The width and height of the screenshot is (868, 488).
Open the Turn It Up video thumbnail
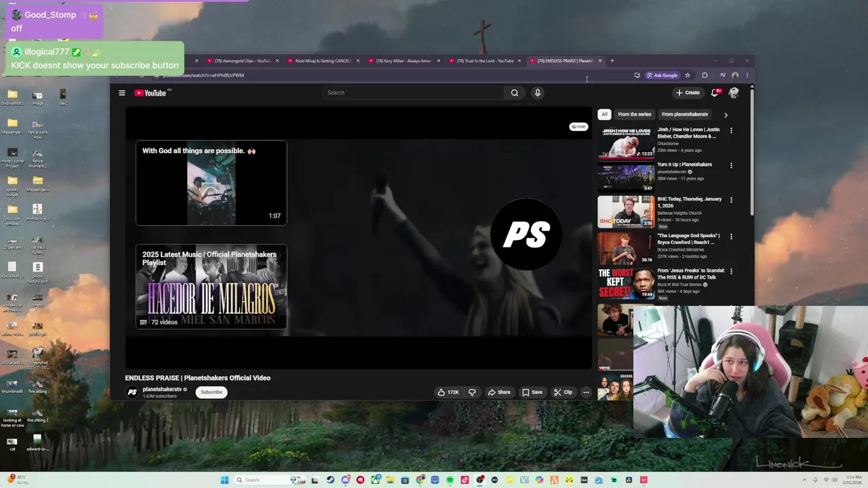(626, 177)
